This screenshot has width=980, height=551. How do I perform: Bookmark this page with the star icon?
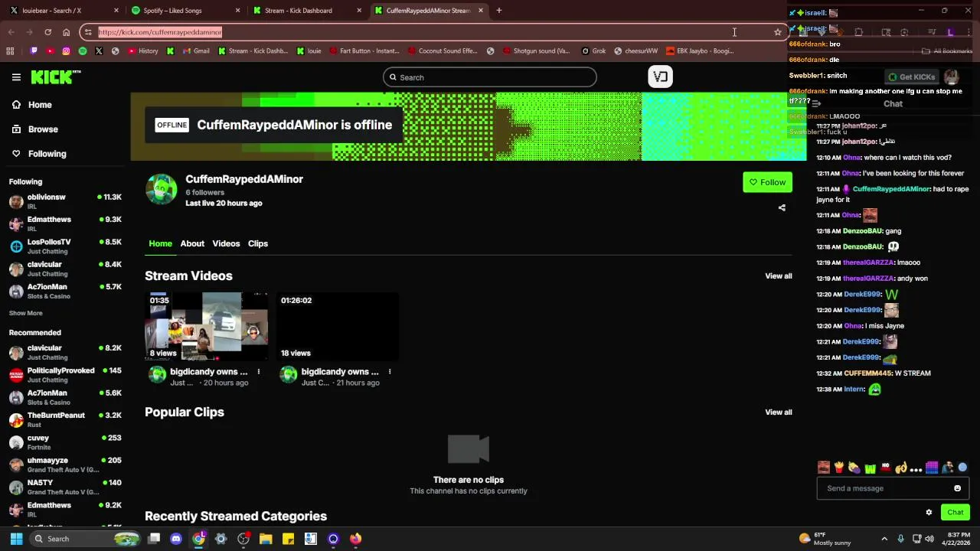click(x=778, y=32)
